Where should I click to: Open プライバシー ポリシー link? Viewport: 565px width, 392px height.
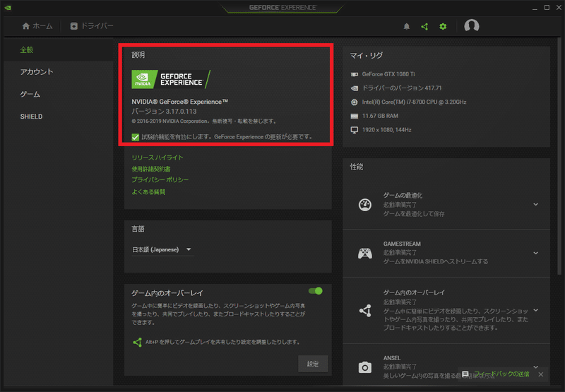click(x=160, y=180)
